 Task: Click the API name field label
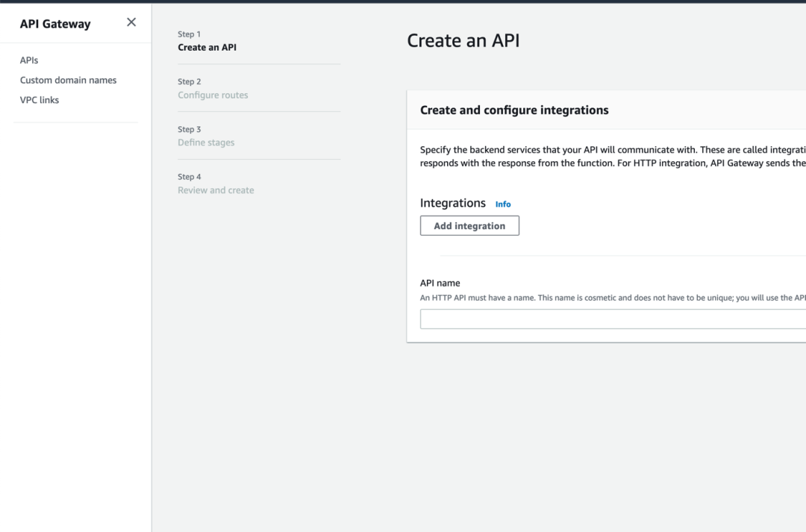click(x=440, y=284)
